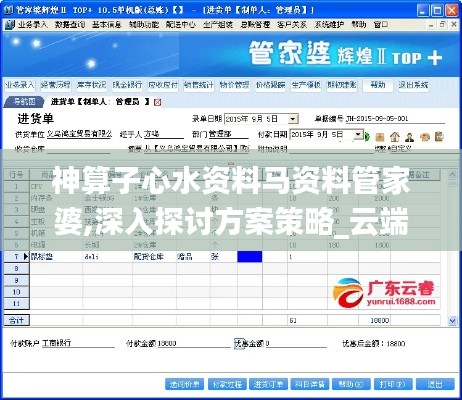Select the blue highlighted cell in row 7
Image resolution: width=462 pixels, height=400 pixels.
tap(249, 257)
